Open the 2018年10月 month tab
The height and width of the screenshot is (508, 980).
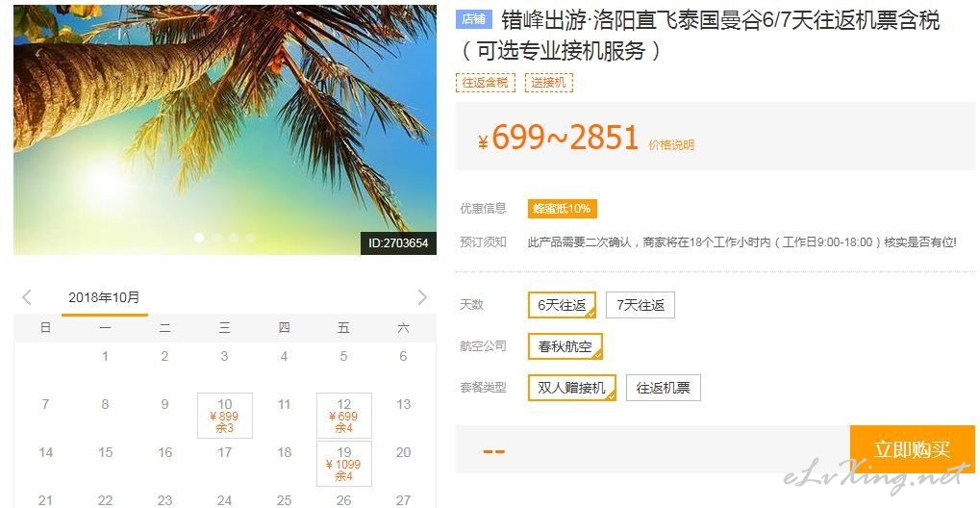click(x=105, y=298)
